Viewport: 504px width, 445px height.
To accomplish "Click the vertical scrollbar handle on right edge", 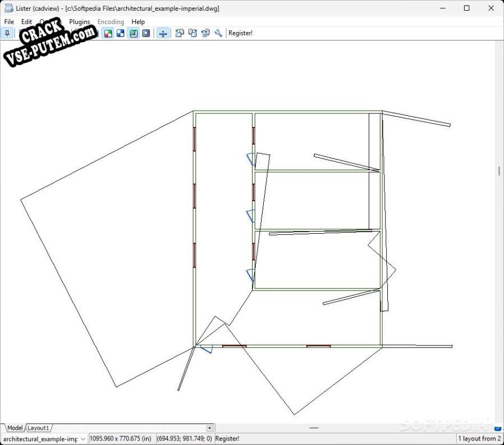I will pos(499,171).
